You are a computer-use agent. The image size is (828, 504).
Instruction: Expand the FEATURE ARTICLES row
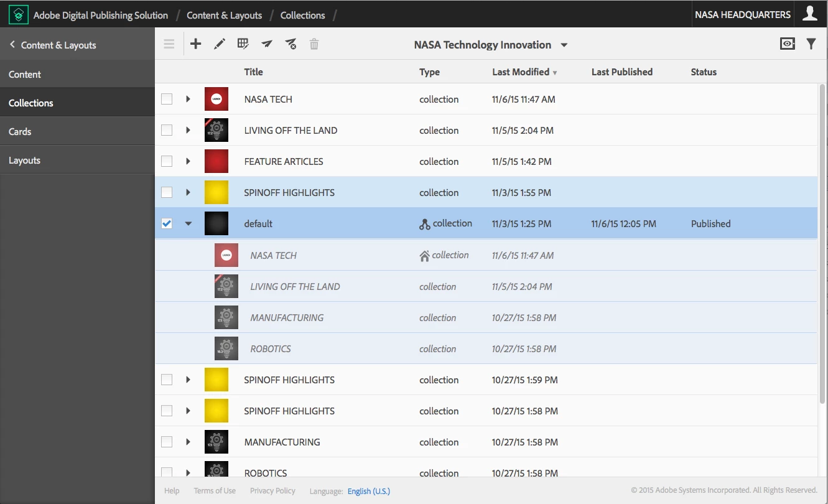(x=188, y=161)
